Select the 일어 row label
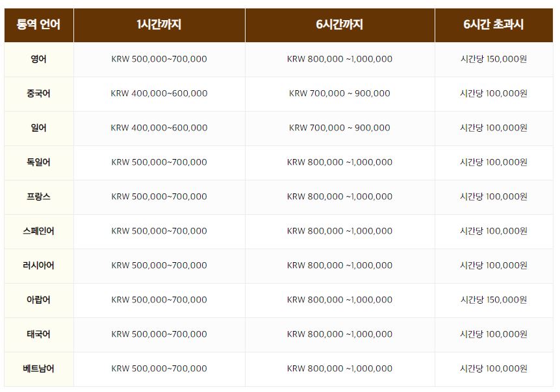Image resolution: width=560 pixels, height=392 pixels. 38,128
